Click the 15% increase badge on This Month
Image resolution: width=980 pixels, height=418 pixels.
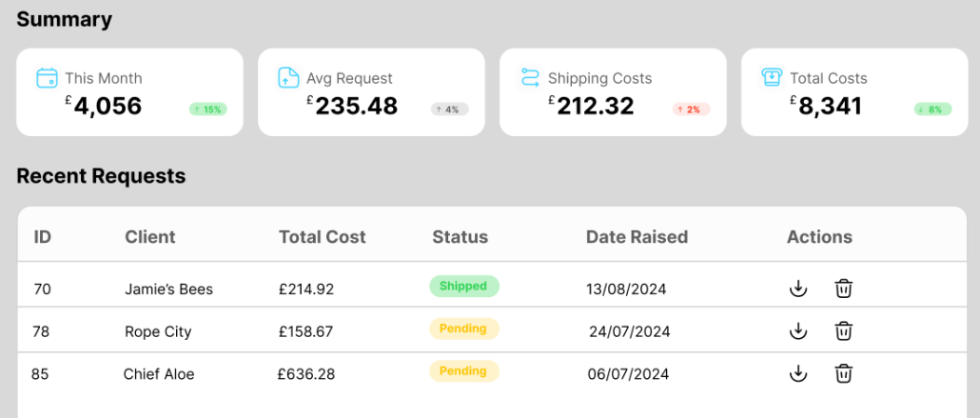[208, 109]
